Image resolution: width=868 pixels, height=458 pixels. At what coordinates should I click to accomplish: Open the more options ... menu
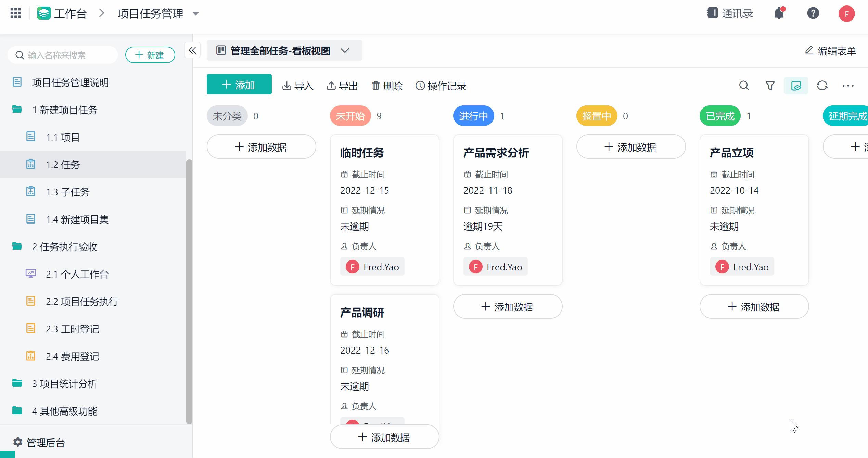click(x=847, y=86)
